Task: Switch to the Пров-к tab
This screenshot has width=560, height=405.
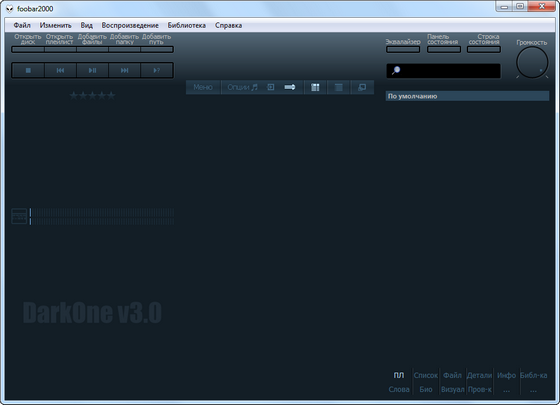Action: (479, 389)
